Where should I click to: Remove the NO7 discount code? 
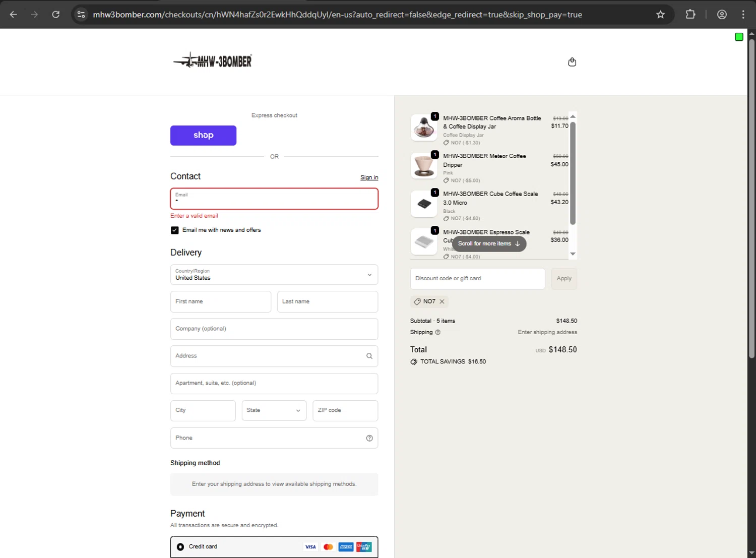[x=442, y=301]
